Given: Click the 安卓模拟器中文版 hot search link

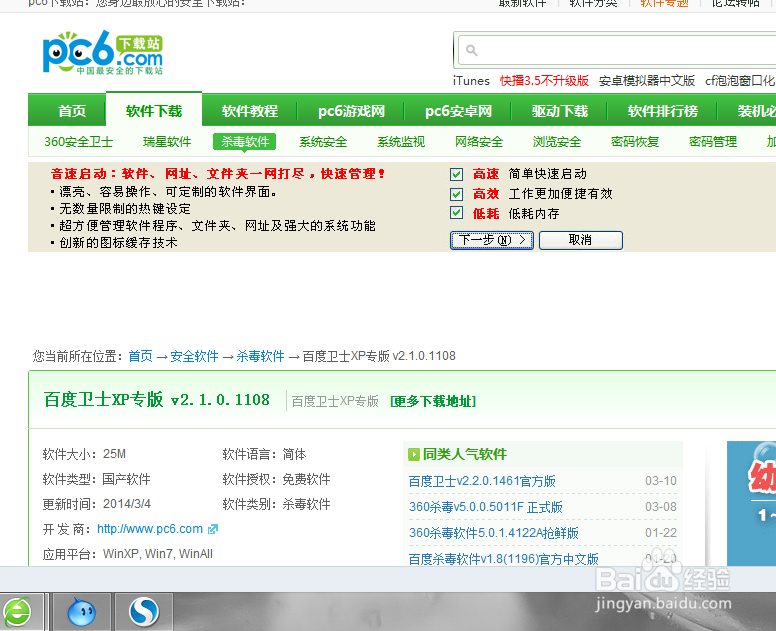Looking at the screenshot, I should (x=647, y=81).
